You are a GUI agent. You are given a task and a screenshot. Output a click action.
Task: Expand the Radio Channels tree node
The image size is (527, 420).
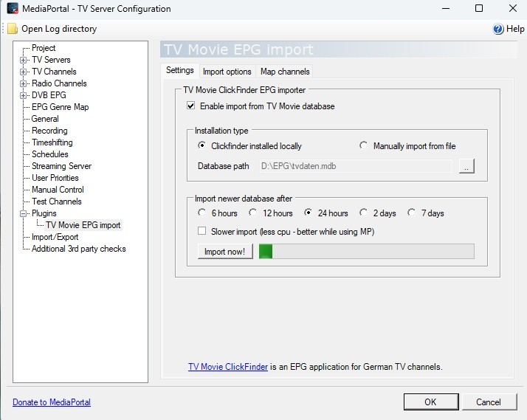pos(24,83)
